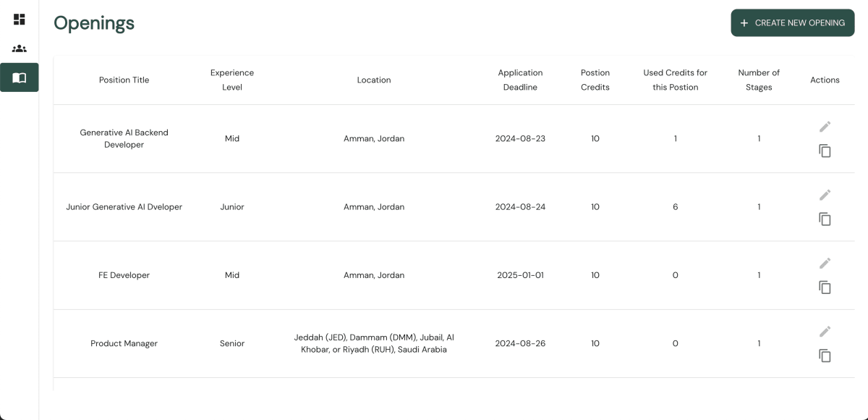Click used credits value 6

pyautogui.click(x=675, y=207)
